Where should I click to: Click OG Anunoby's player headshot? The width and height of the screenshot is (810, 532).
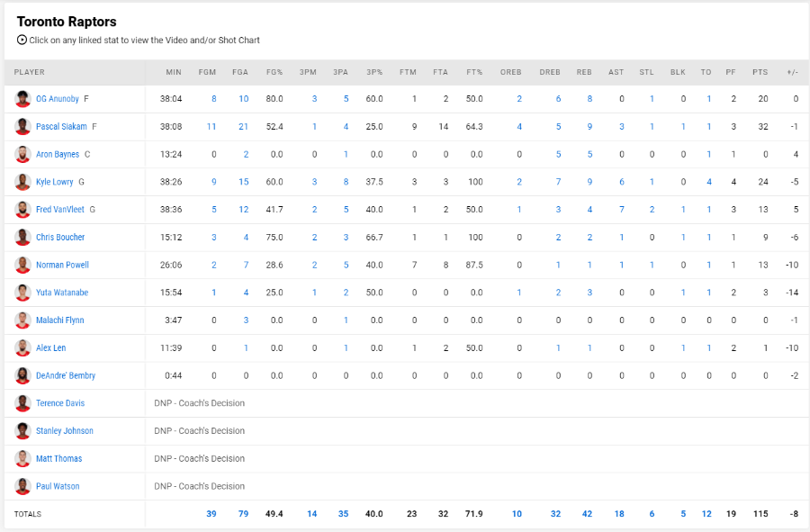click(x=22, y=99)
